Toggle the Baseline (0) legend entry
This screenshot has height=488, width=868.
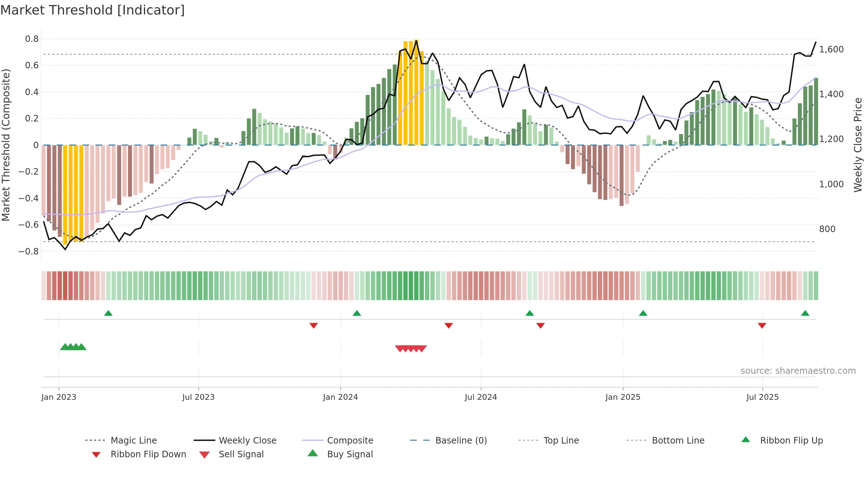[x=448, y=440]
